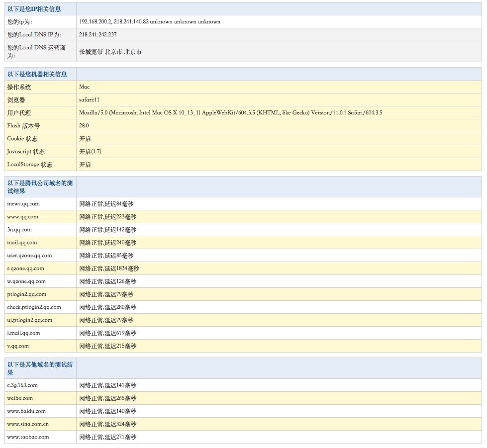Click the Cookie 状态 label

click(22, 139)
